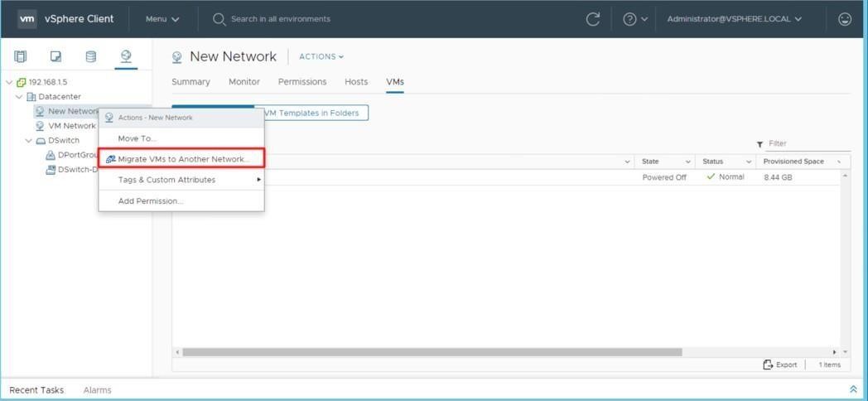This screenshot has width=868, height=401.
Task: Open the help question mark icon
Action: coord(629,19)
